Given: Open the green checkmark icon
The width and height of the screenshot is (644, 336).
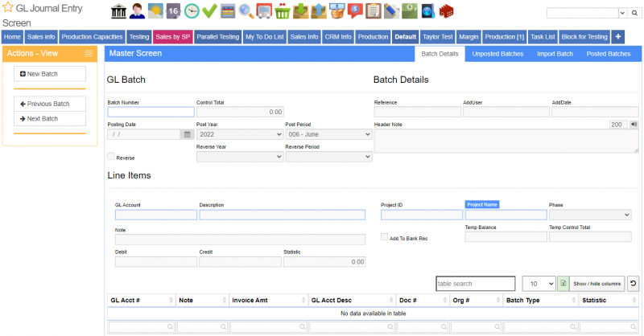Looking at the screenshot, I should click(x=209, y=11).
